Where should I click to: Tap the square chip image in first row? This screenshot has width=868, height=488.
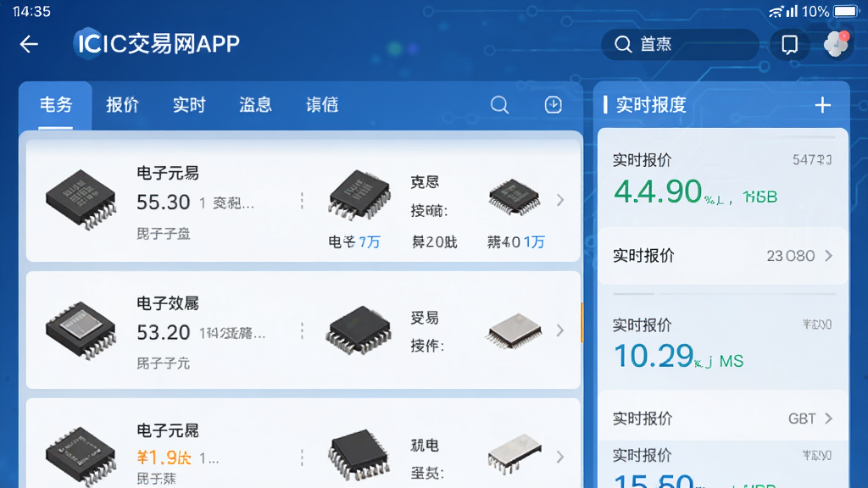pos(515,197)
